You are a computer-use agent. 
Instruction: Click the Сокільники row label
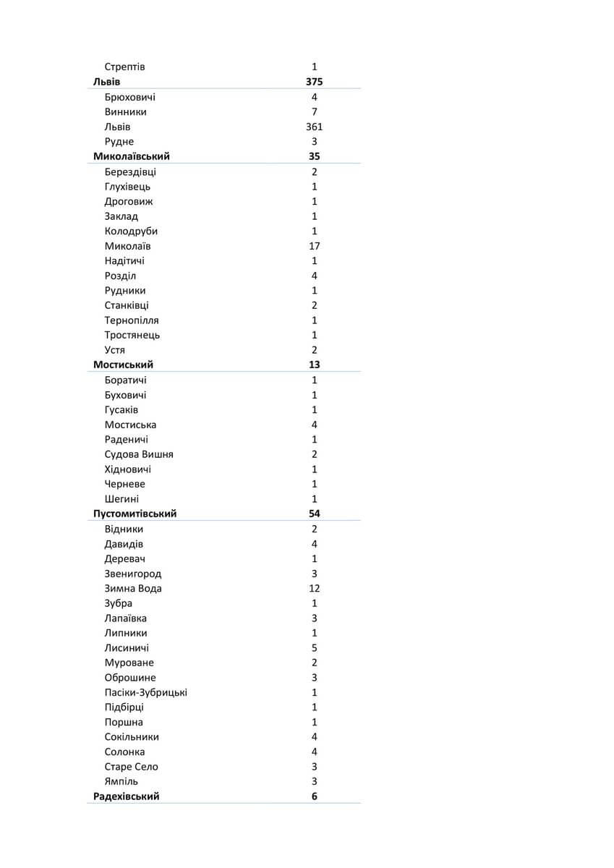coord(132,737)
